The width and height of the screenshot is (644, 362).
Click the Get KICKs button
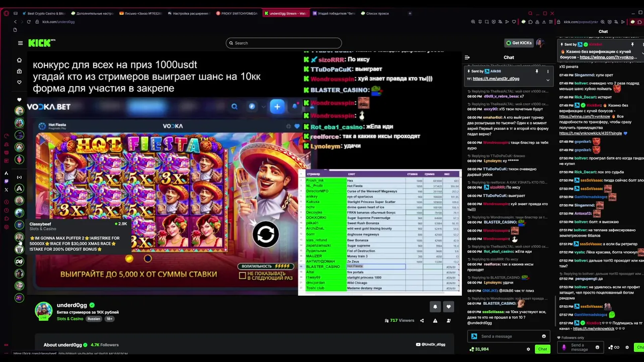point(519,43)
